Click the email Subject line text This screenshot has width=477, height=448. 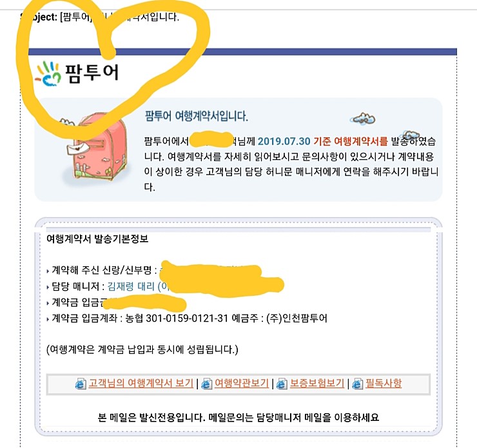click(x=101, y=17)
